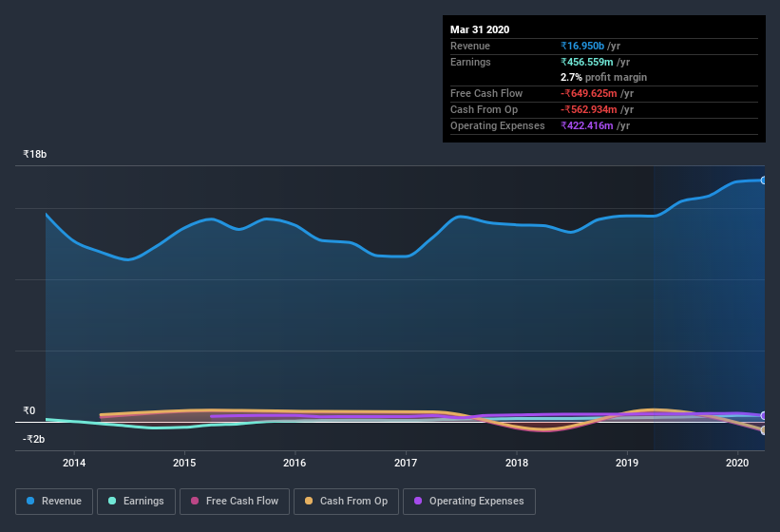
Task: Click the 2018 x-axis label
Action: pos(517,463)
